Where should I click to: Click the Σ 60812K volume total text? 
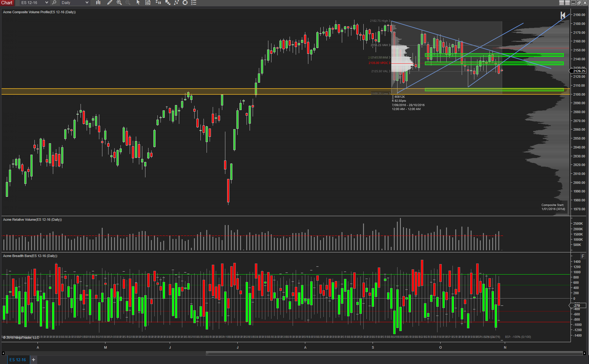398,97
